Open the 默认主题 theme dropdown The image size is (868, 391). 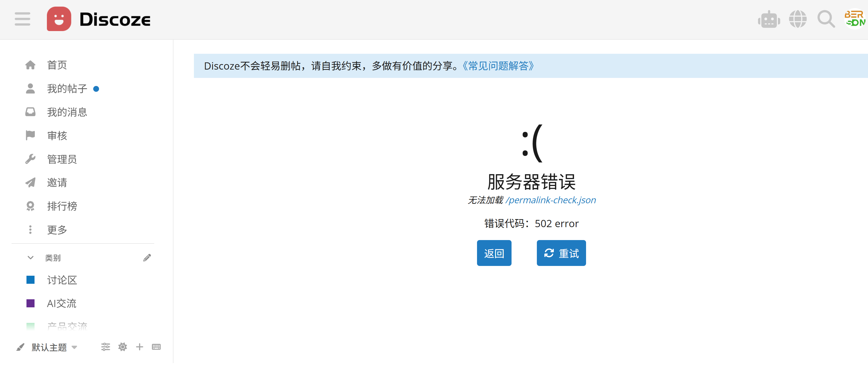point(54,347)
